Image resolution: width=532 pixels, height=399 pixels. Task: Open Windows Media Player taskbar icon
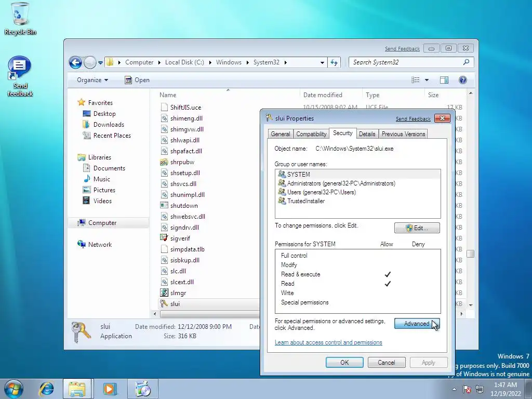[x=110, y=389]
